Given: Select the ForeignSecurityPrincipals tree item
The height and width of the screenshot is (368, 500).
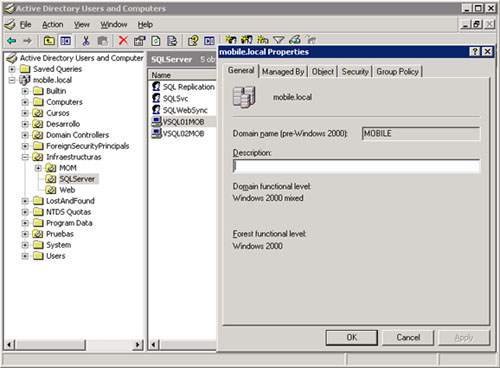Looking at the screenshot, I should 88,146.
